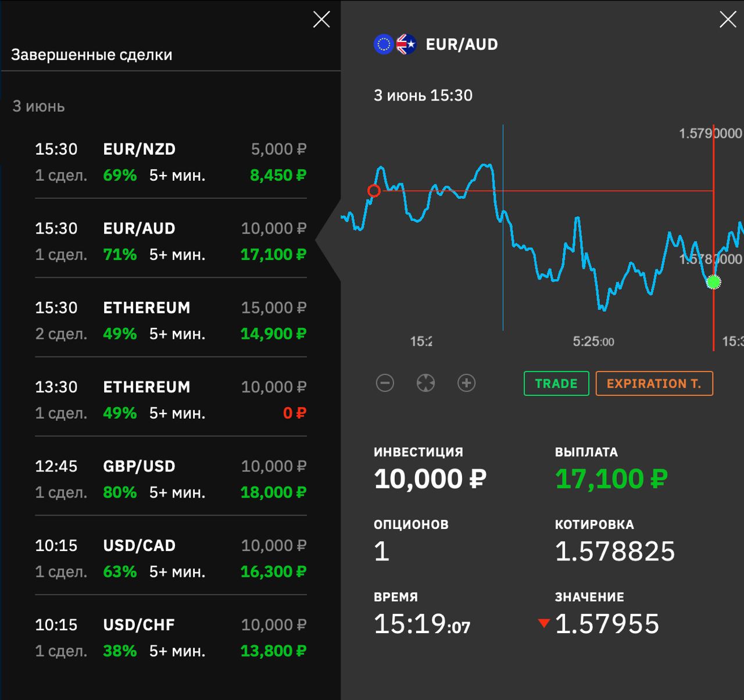Click the 8,450 ₽ payout amount

point(278,175)
